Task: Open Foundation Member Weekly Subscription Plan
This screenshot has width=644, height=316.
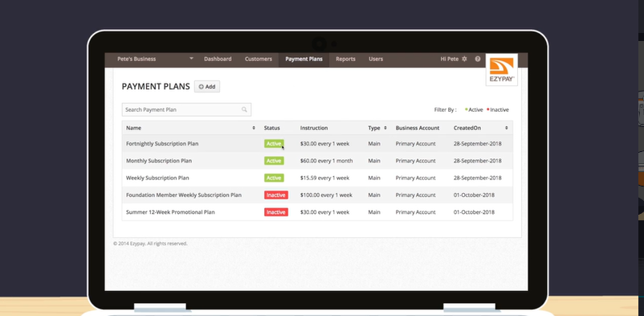Action: coord(184,195)
